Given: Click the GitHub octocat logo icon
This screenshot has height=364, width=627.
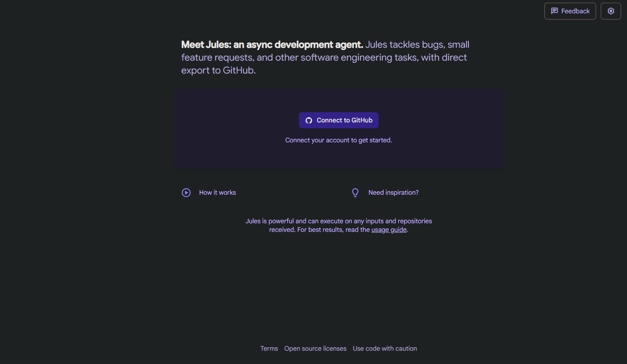Looking at the screenshot, I should [309, 120].
